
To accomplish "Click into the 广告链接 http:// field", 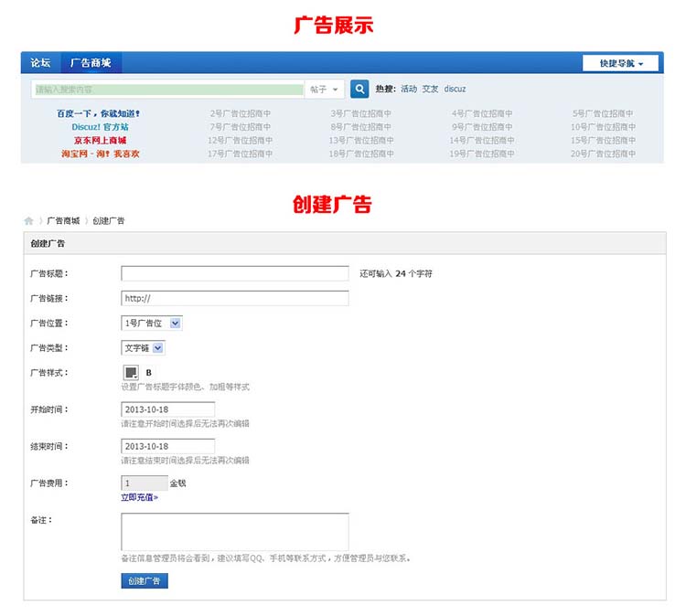I will [235, 299].
